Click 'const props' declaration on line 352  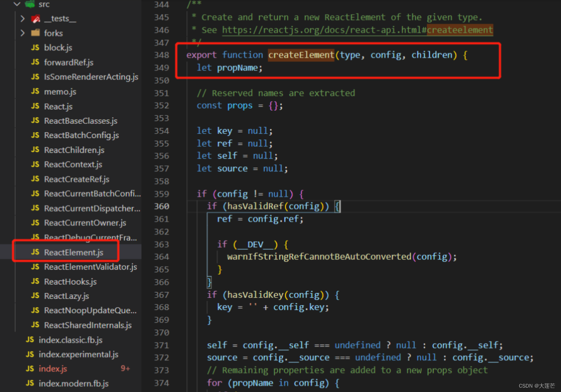pos(225,105)
